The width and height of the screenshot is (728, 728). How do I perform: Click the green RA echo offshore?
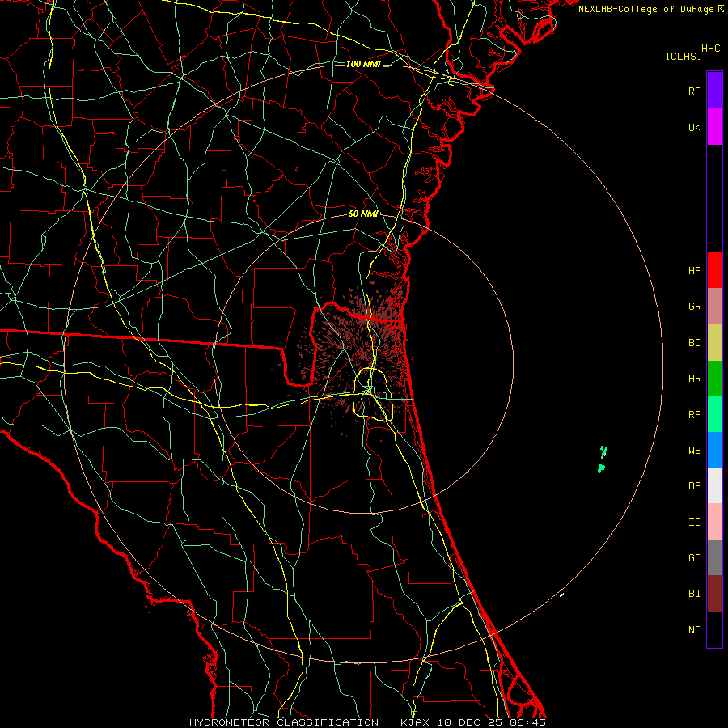(x=602, y=459)
